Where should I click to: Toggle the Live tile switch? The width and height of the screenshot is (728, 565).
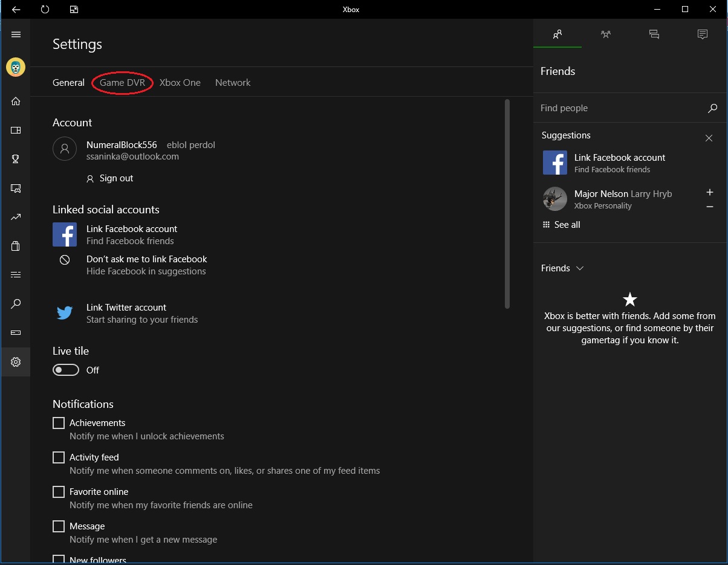(66, 370)
